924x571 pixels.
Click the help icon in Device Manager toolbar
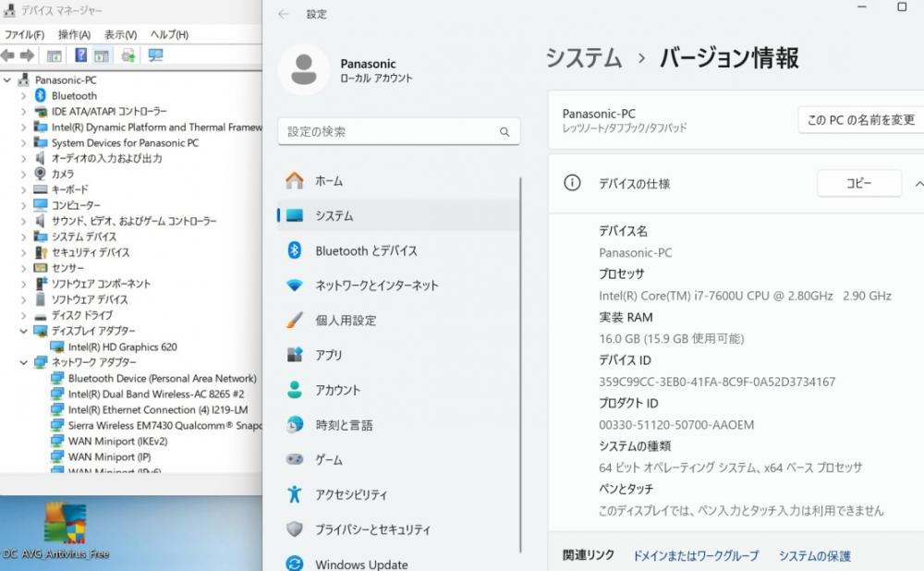80,55
